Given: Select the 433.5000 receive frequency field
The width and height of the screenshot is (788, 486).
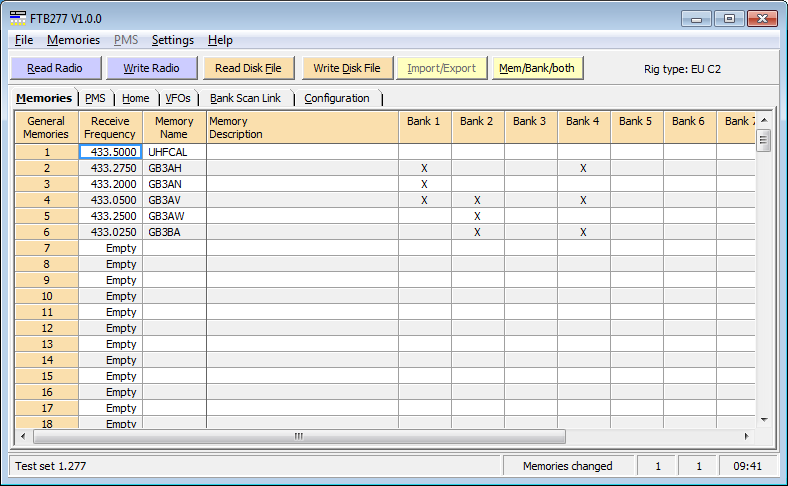Looking at the screenshot, I should [x=111, y=152].
